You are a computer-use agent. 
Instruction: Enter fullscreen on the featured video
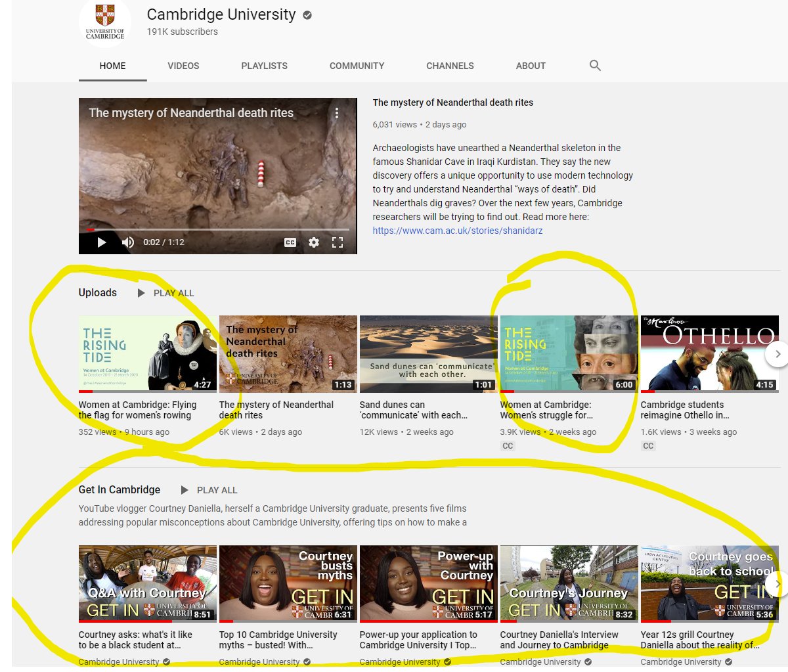[338, 242]
